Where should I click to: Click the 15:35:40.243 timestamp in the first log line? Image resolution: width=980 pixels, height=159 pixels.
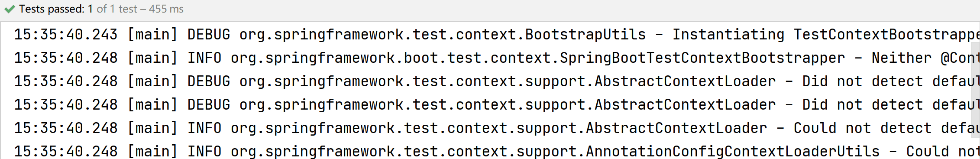[x=66, y=35]
